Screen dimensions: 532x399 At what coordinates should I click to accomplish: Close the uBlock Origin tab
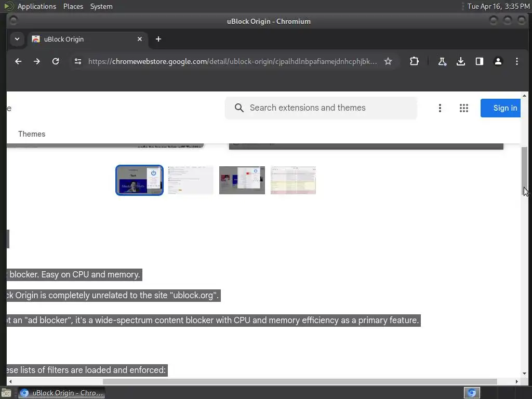[139, 39]
